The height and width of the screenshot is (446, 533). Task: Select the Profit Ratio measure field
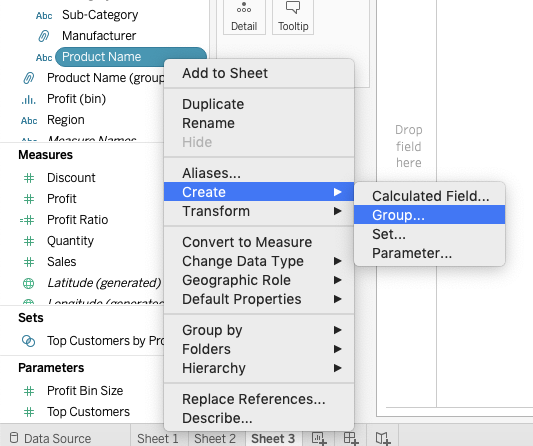point(78,220)
